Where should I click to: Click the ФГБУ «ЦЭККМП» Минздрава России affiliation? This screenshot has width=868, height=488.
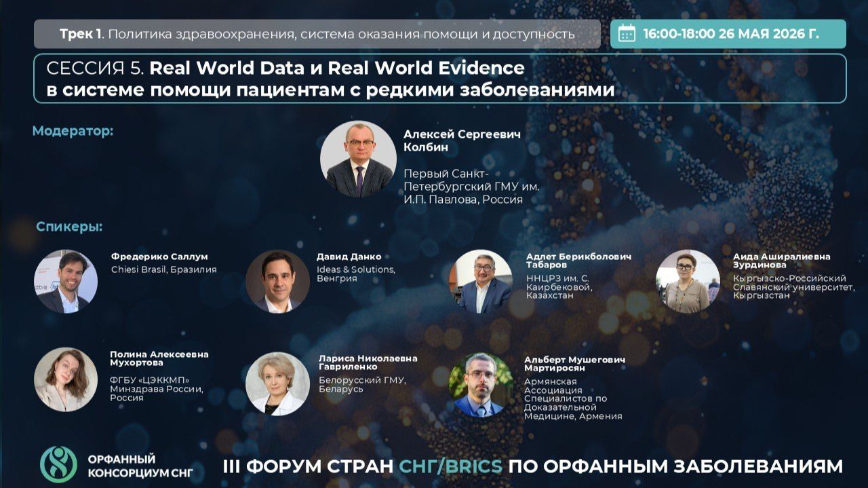point(157,388)
